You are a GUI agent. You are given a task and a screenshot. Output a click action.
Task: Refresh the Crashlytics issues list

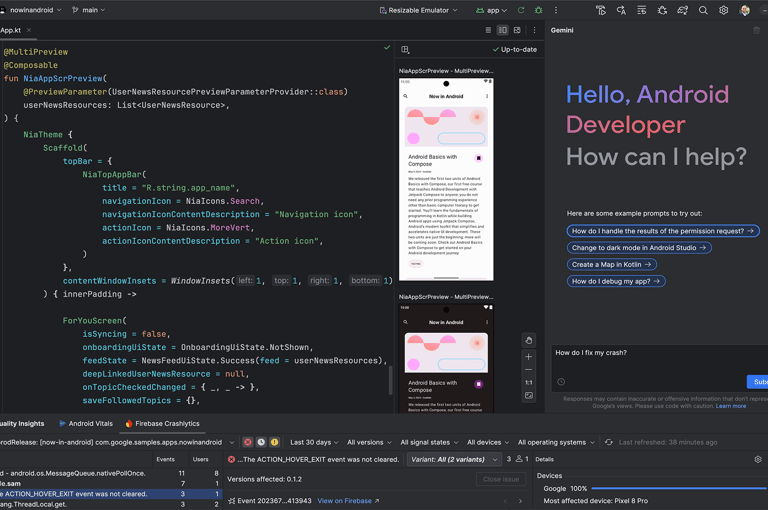(x=609, y=442)
